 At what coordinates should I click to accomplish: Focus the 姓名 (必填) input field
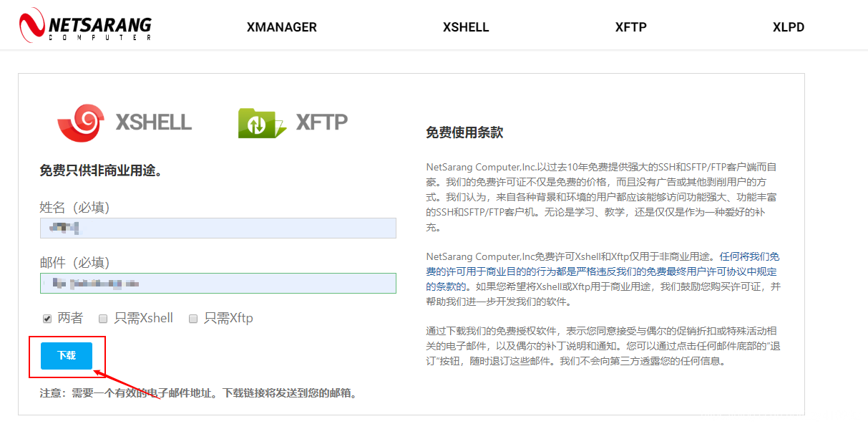click(x=218, y=228)
